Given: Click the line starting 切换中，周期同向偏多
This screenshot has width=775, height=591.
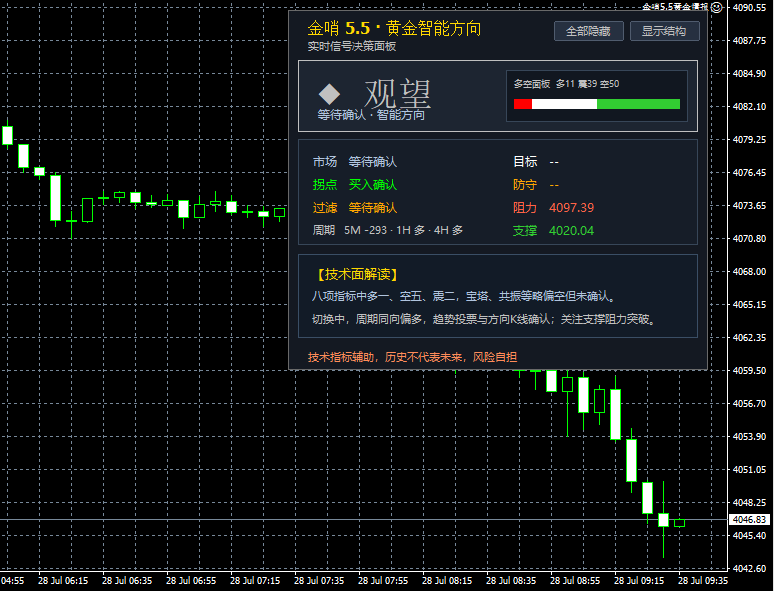Looking at the screenshot, I should (x=484, y=319).
